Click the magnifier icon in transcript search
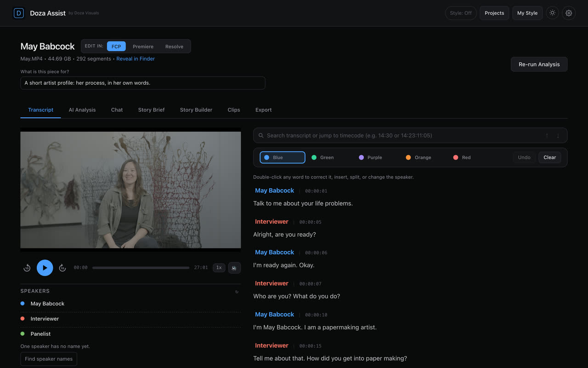The width and height of the screenshot is (588, 368). tap(261, 136)
